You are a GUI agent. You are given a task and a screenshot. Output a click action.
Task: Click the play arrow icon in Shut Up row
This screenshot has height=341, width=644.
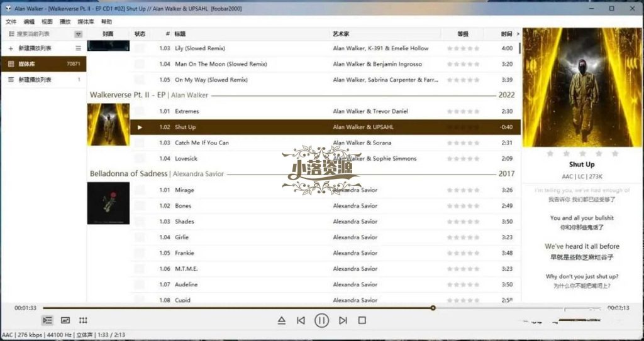(x=140, y=127)
